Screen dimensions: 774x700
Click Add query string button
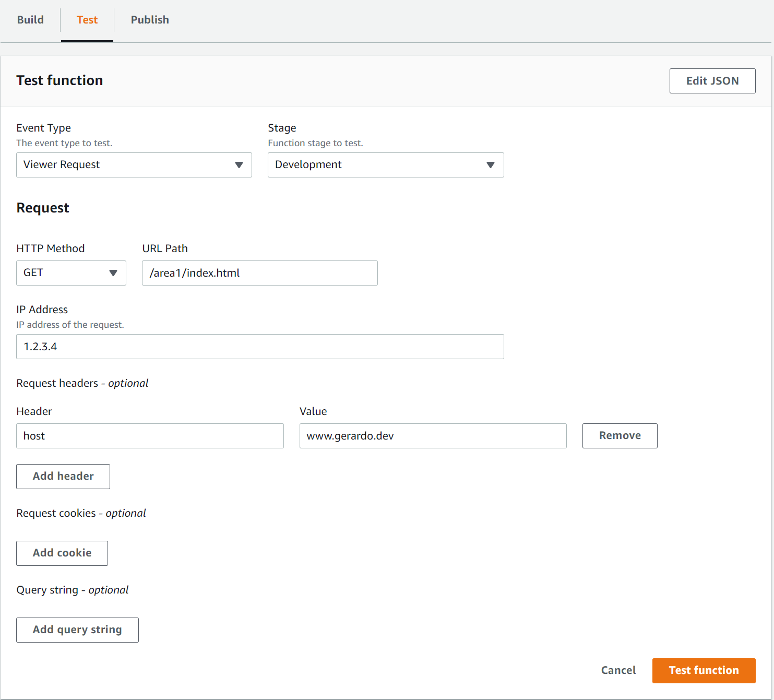pos(77,630)
